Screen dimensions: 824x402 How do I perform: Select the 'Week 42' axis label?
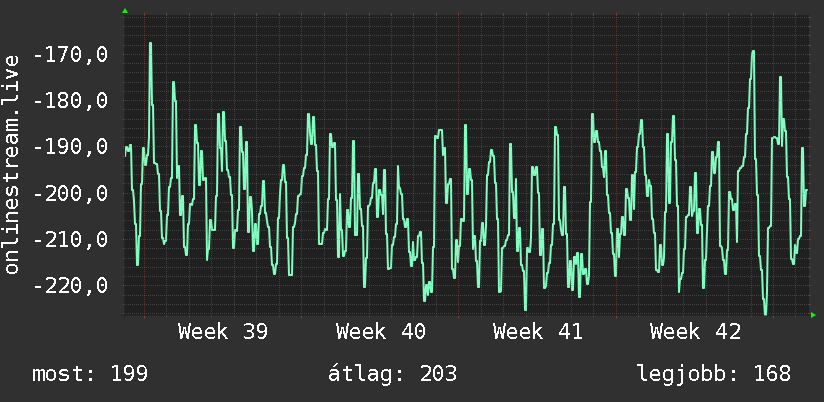click(695, 332)
